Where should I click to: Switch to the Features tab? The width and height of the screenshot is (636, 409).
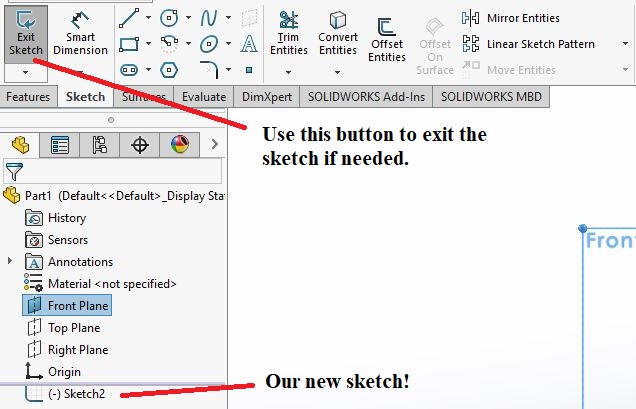[x=28, y=97]
